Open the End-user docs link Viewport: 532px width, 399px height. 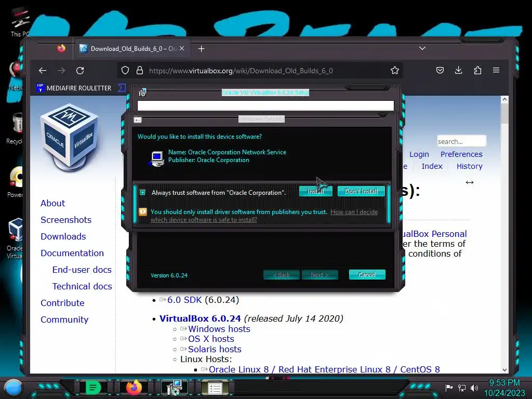pos(82,270)
